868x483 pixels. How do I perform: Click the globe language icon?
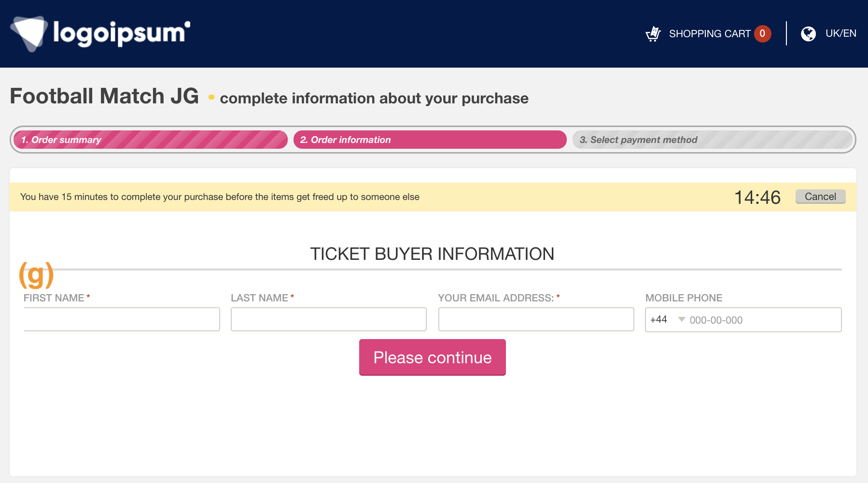[808, 34]
